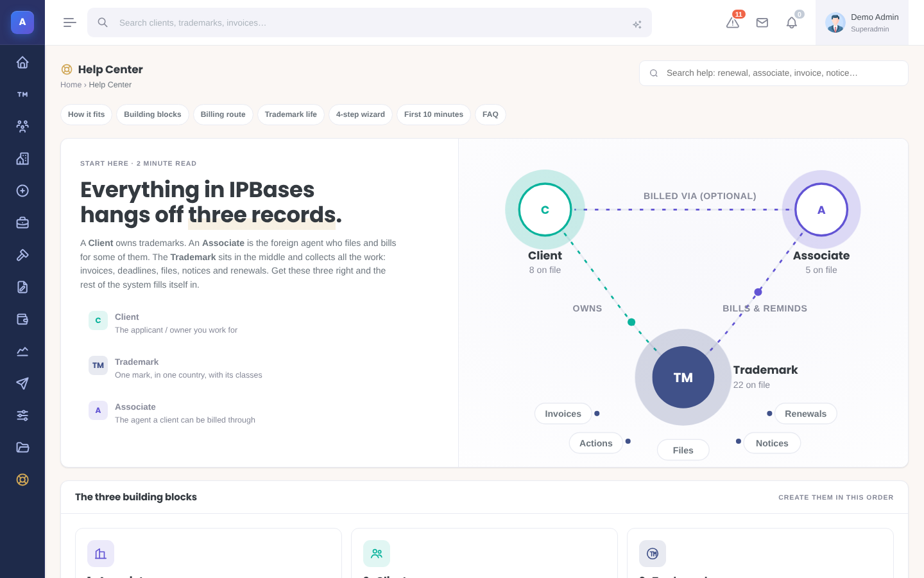Click the 'BILLS & REMINDS' label
Image resolution: width=924 pixels, height=578 pixels.
pyautogui.click(x=765, y=308)
